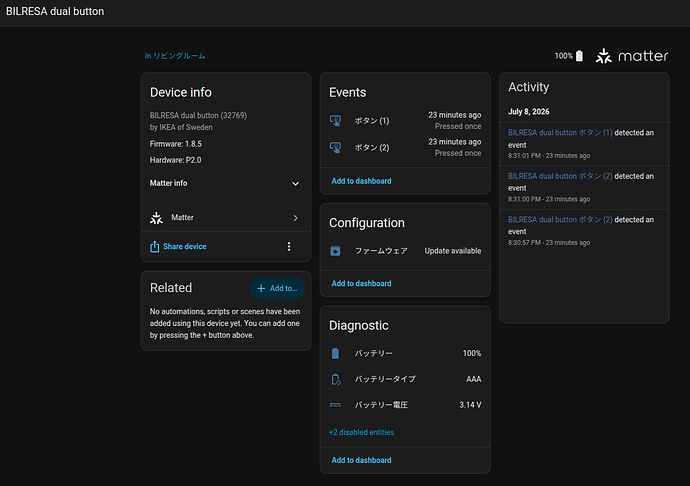Click the Share device icon
Viewport: 690px width, 486px height.
(x=154, y=247)
